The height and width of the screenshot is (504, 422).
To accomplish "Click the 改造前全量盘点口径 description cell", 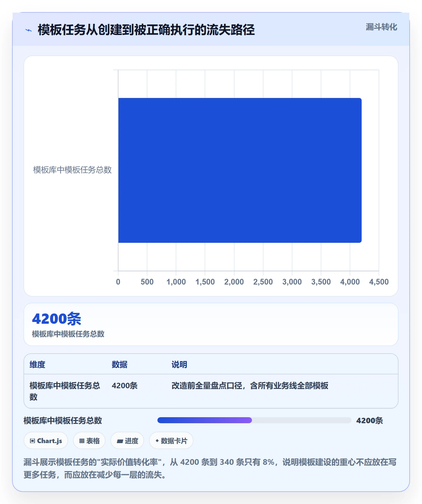I will [x=250, y=386].
